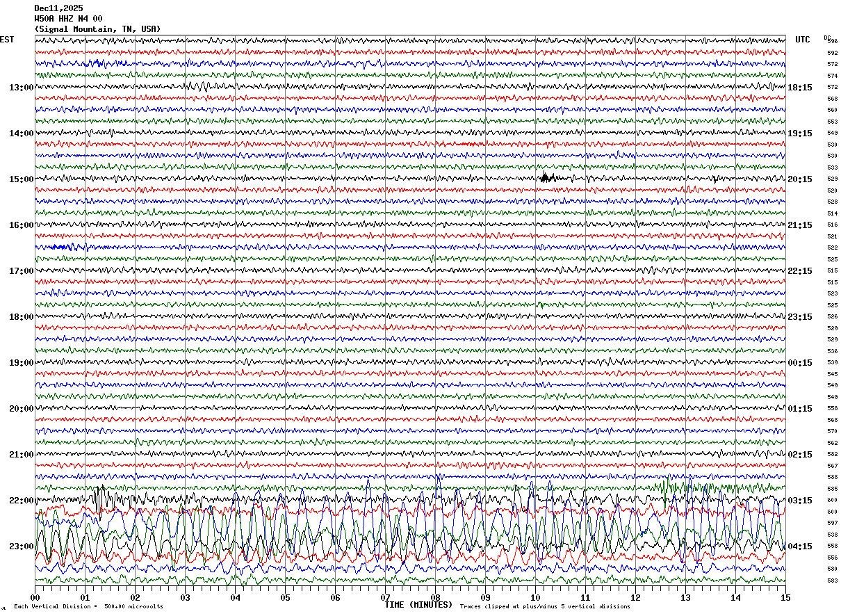Image resolution: width=841 pixels, height=616 pixels.
Task: Select the UTC timezone label
Action: [803, 40]
